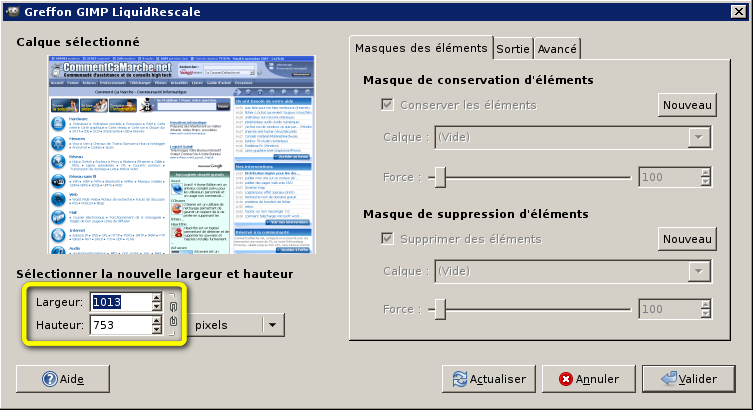The height and width of the screenshot is (410, 753).
Task: Expand the suppression mask Calque dropdown
Action: (698, 271)
